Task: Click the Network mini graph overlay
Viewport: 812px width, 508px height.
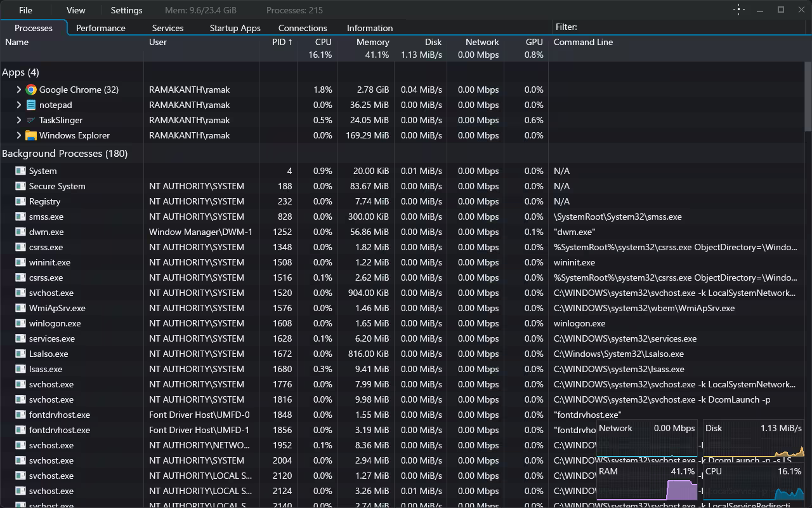Action: [x=646, y=438]
